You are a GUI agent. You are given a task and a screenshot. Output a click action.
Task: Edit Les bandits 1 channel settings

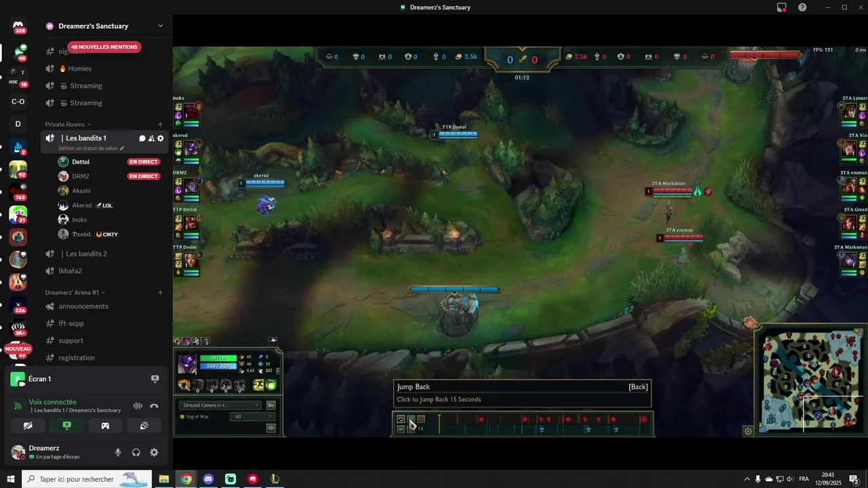pyautogui.click(x=161, y=138)
